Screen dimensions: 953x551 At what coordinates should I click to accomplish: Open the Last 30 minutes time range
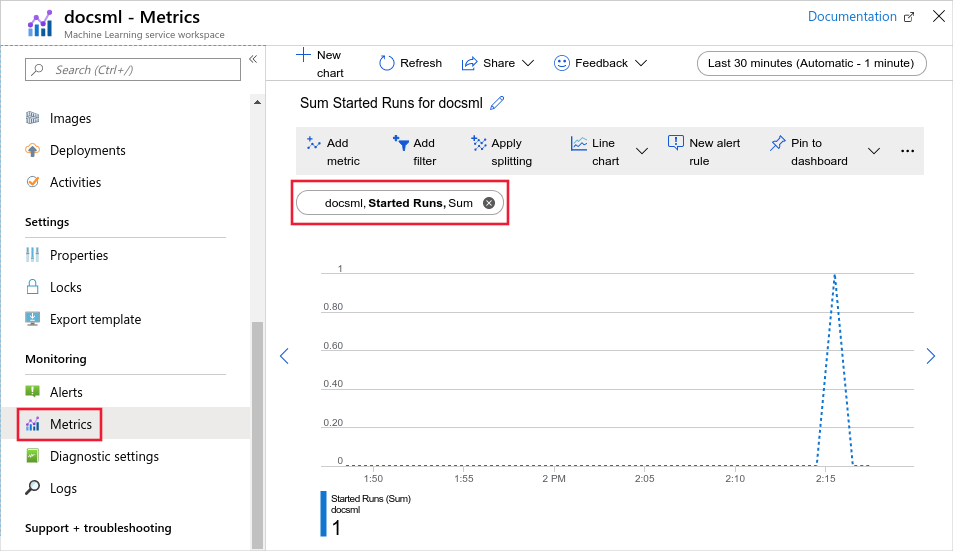[x=811, y=63]
